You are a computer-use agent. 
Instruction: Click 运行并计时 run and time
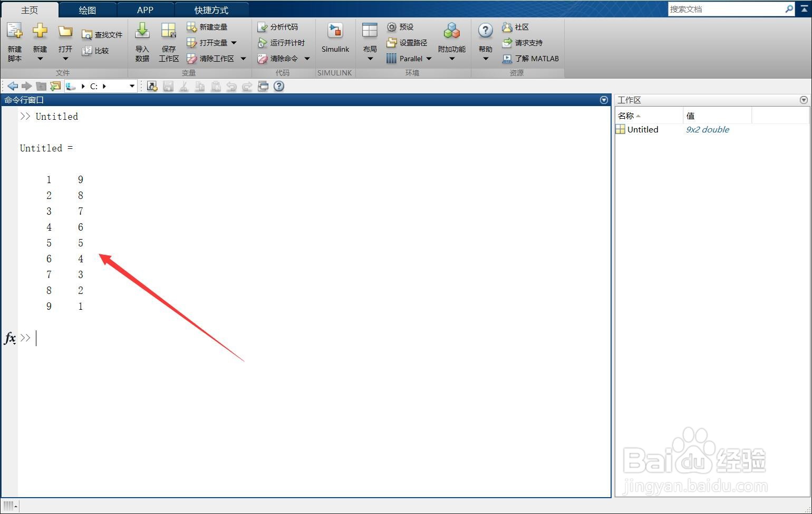(281, 43)
